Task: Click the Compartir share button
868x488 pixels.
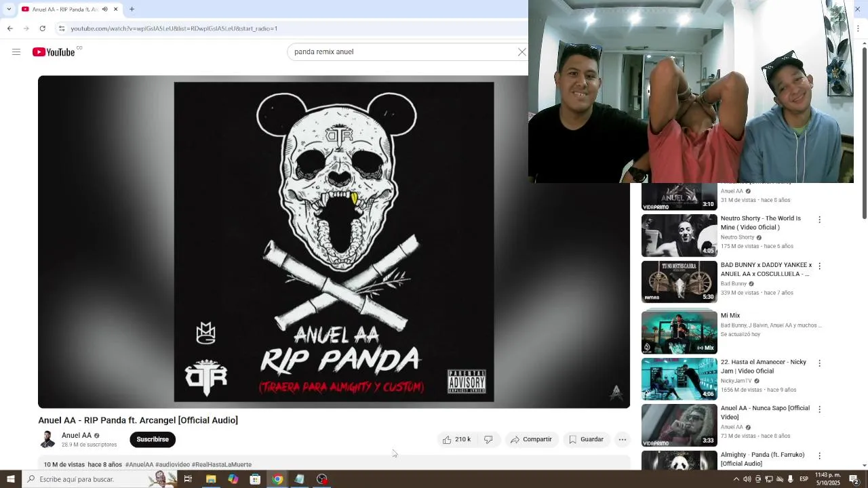Action: click(x=531, y=440)
